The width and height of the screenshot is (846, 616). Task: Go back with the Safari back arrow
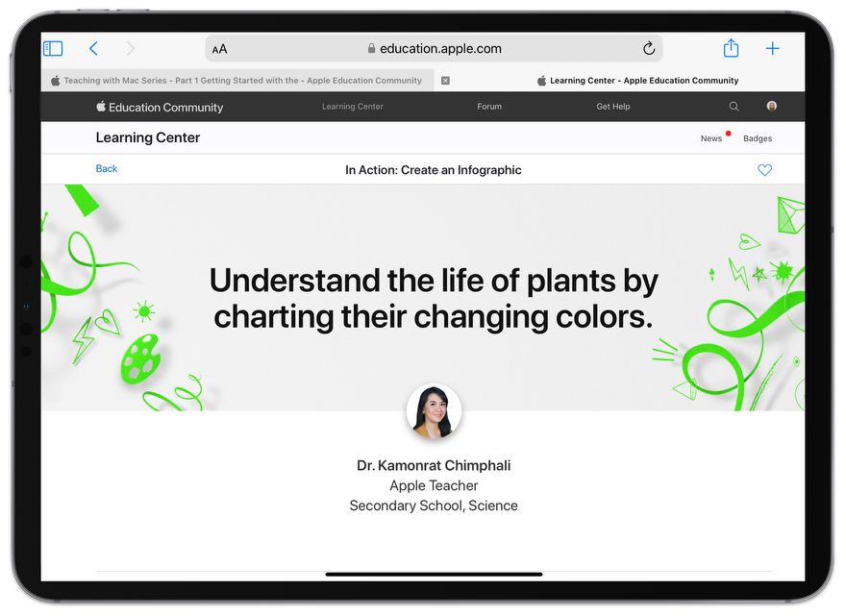pos(93,48)
